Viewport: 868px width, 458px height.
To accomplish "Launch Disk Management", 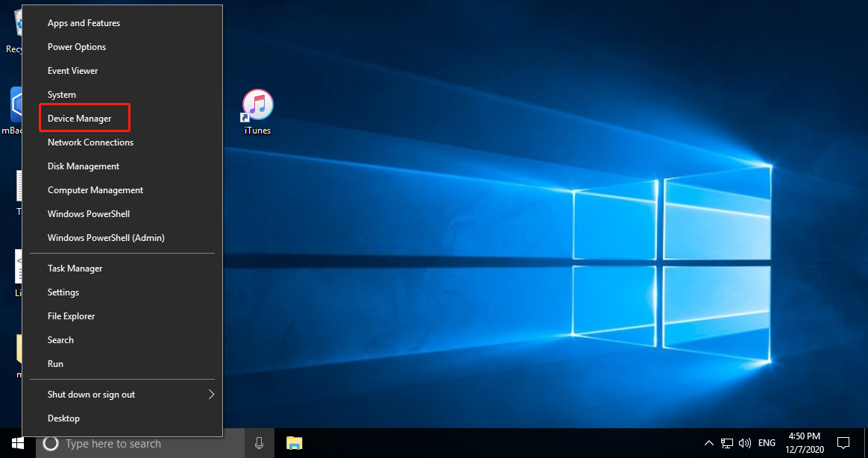I will 122,166.
